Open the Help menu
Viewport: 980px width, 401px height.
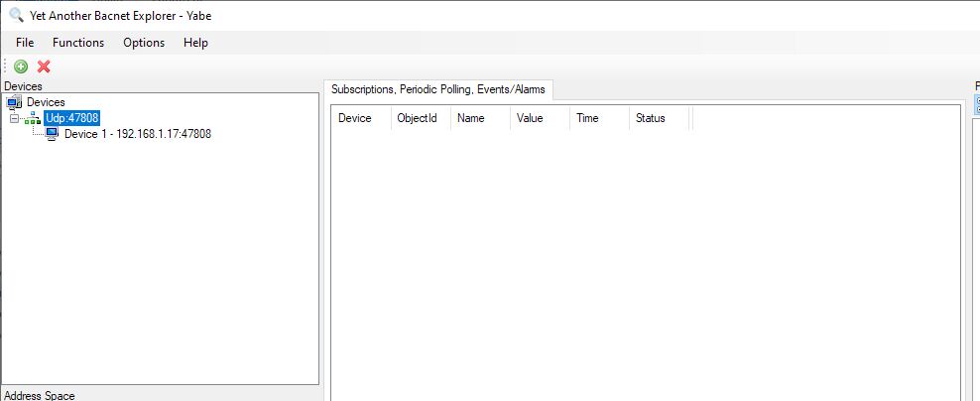coord(195,43)
